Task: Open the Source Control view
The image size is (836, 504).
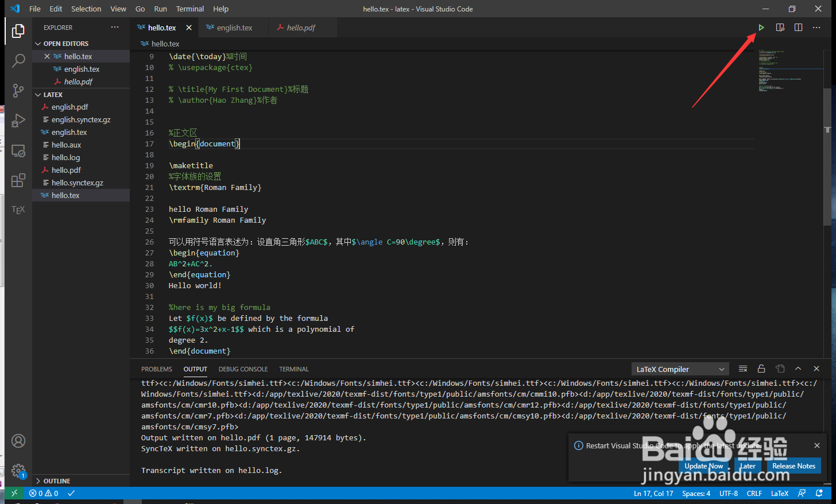Action: (x=18, y=90)
